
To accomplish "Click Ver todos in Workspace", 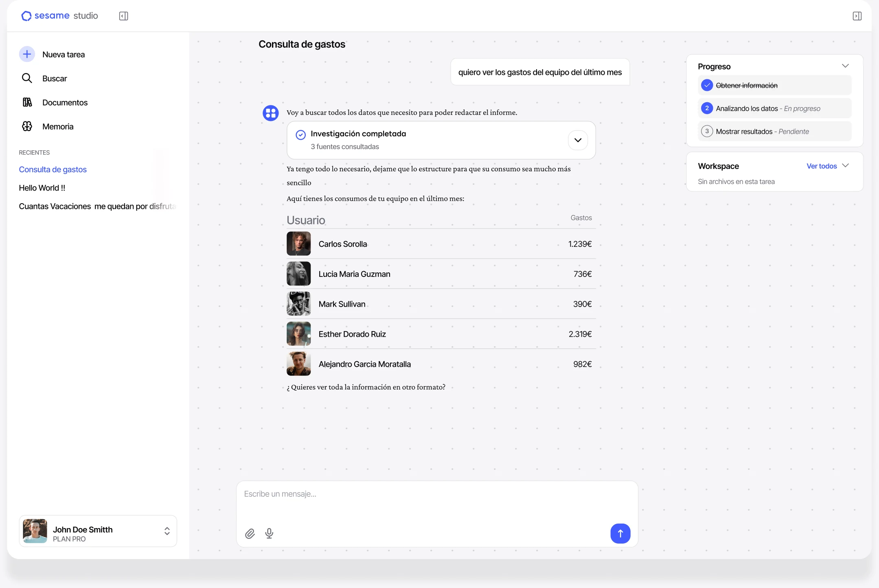I will [x=822, y=166].
